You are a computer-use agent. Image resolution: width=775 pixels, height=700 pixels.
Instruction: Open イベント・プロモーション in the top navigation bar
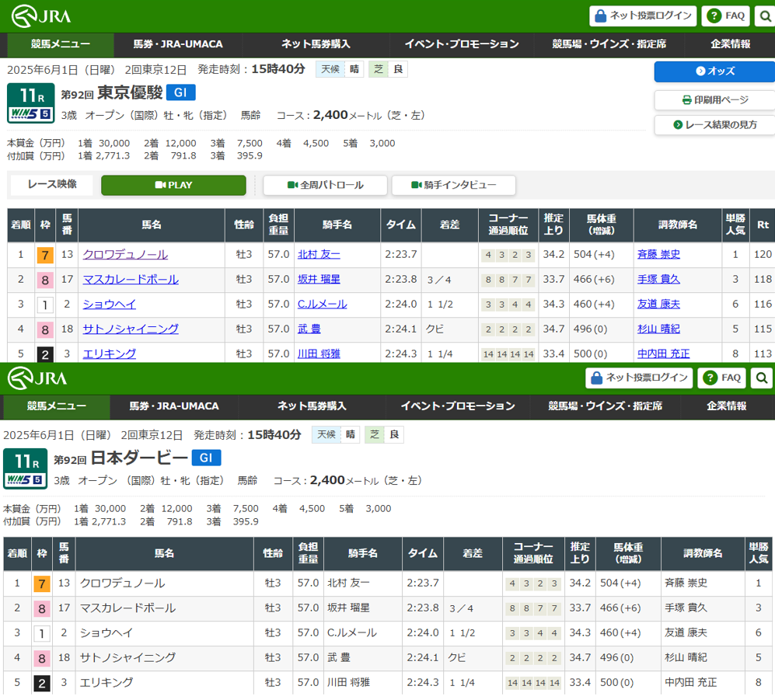pyautogui.click(x=462, y=44)
